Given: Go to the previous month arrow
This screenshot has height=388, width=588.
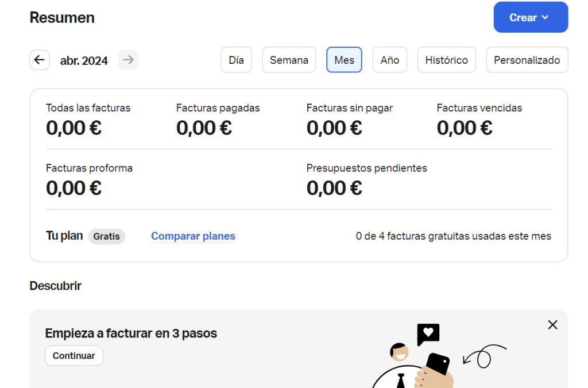Looking at the screenshot, I should click(x=40, y=60).
